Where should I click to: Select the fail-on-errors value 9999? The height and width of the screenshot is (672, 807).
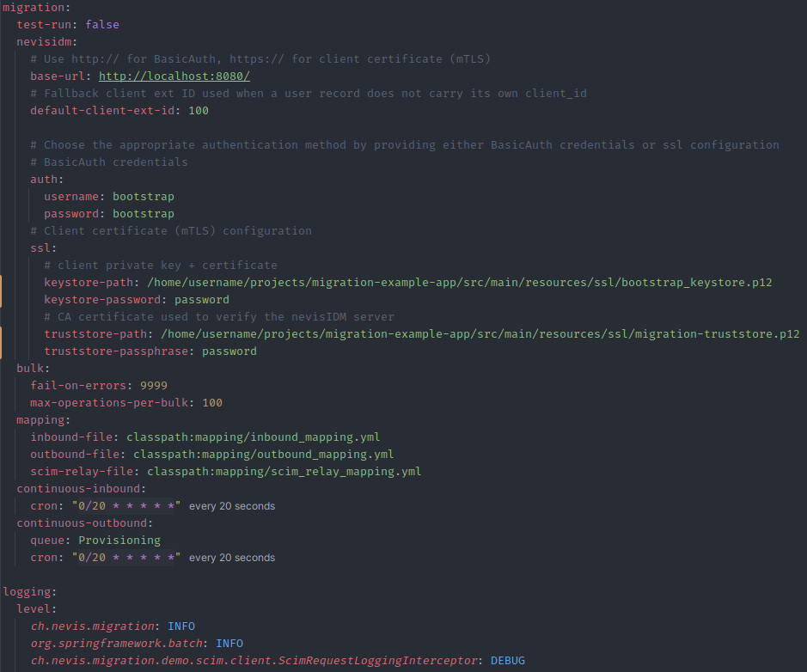click(153, 385)
